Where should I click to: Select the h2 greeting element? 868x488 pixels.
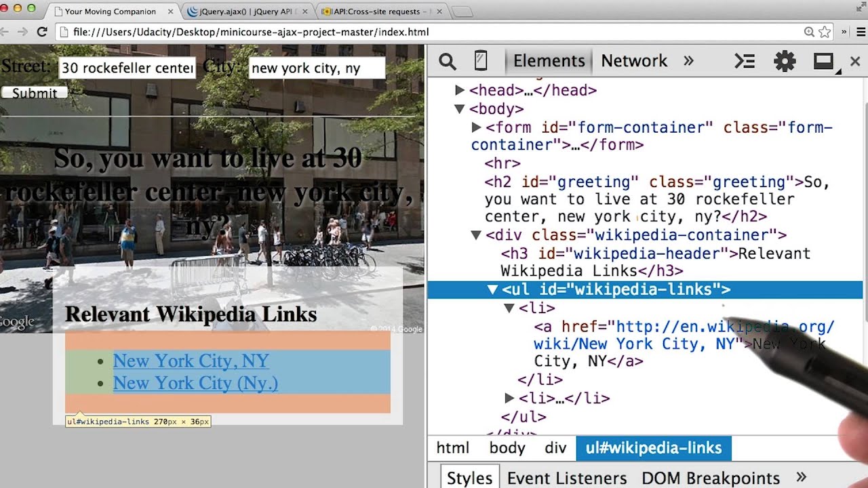click(x=658, y=199)
